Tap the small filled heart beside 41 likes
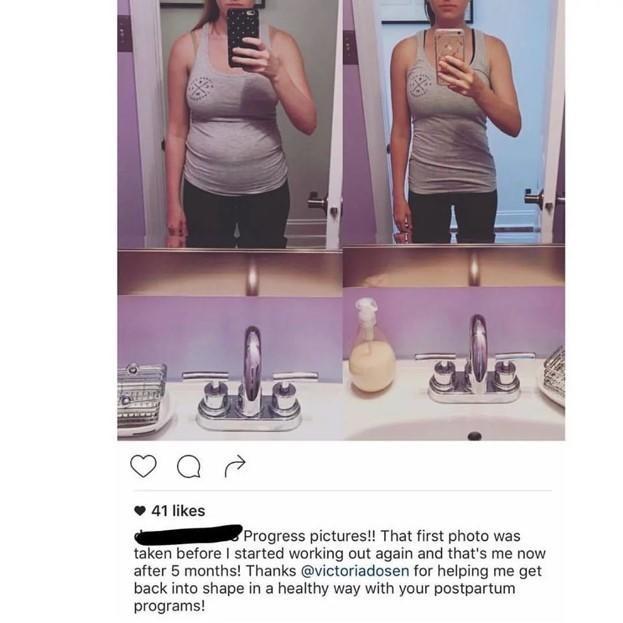Viewport: 623px width, 623px height. (x=140, y=511)
